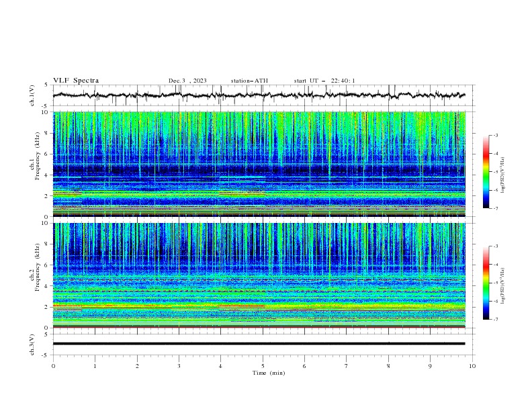The image size is (532, 411).
Task: Click the 'ch.3(V)' axis label
Action: point(32,345)
